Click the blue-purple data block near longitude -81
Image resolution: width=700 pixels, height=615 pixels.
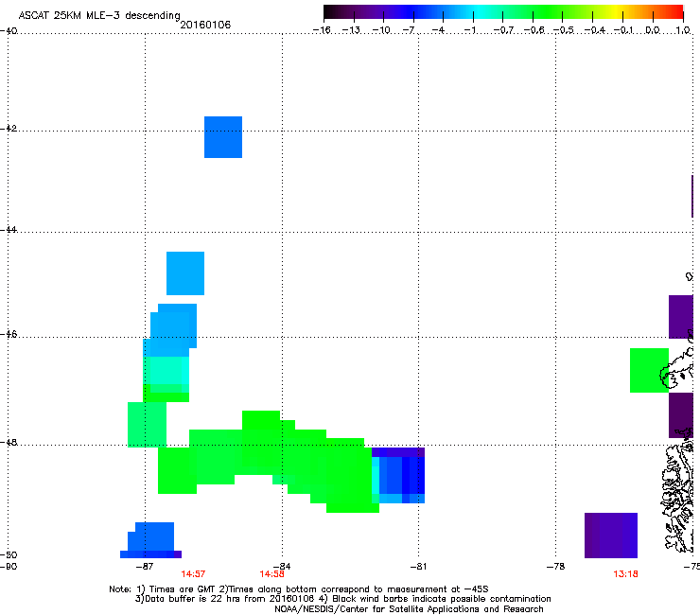tap(398, 475)
